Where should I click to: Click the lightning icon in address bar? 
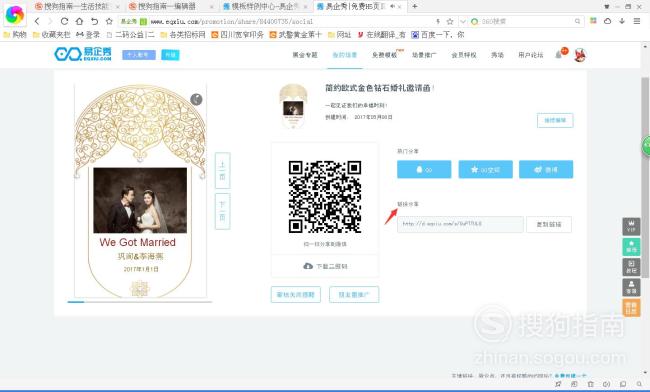pyautogui.click(x=438, y=22)
